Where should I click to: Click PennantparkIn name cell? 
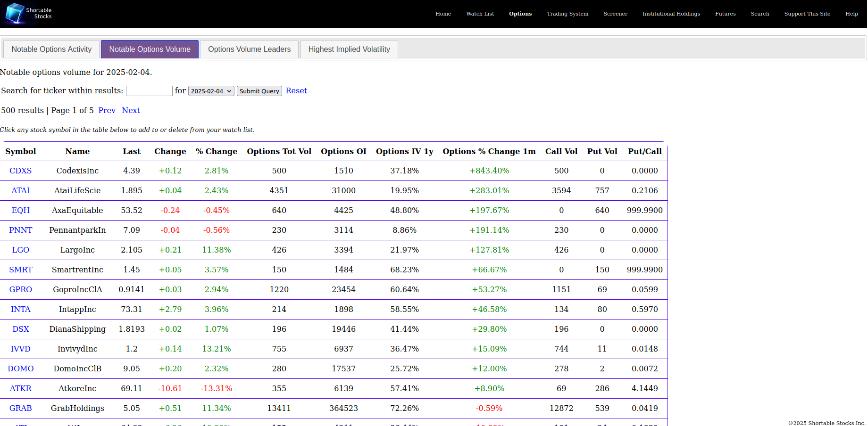[x=77, y=230]
